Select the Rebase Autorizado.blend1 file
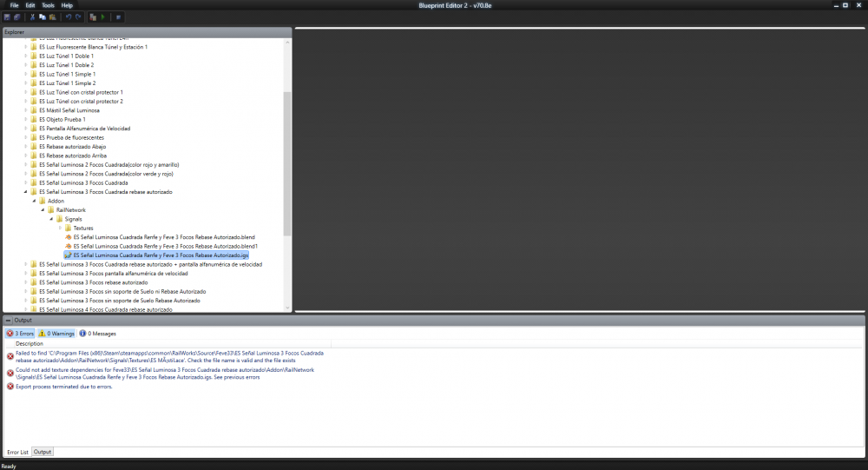This screenshot has height=470, width=868. (166, 246)
